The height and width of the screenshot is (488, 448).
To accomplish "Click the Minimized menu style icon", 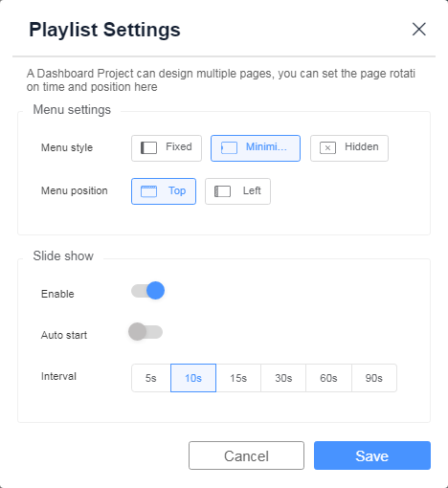I will pos(229,147).
